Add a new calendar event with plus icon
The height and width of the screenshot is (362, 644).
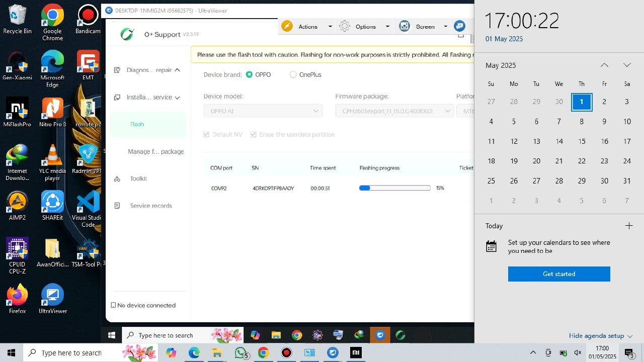tap(628, 226)
